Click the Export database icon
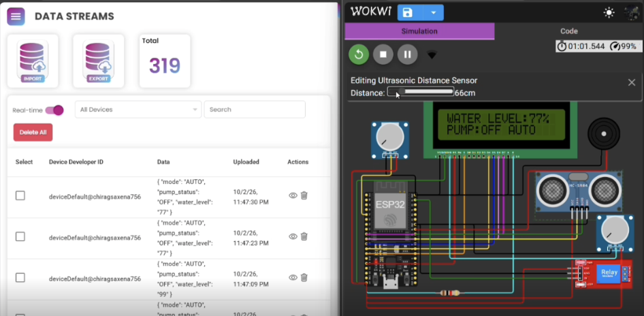 point(98,61)
